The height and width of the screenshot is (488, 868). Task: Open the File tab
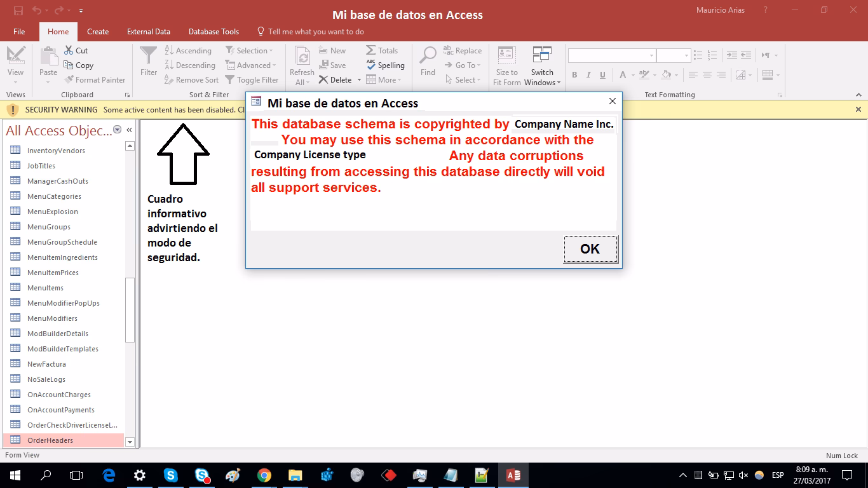point(19,32)
